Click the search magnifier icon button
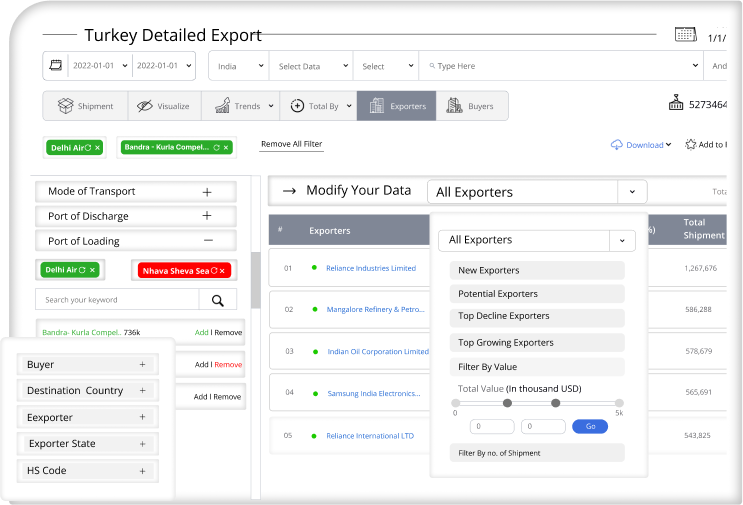 (x=217, y=300)
